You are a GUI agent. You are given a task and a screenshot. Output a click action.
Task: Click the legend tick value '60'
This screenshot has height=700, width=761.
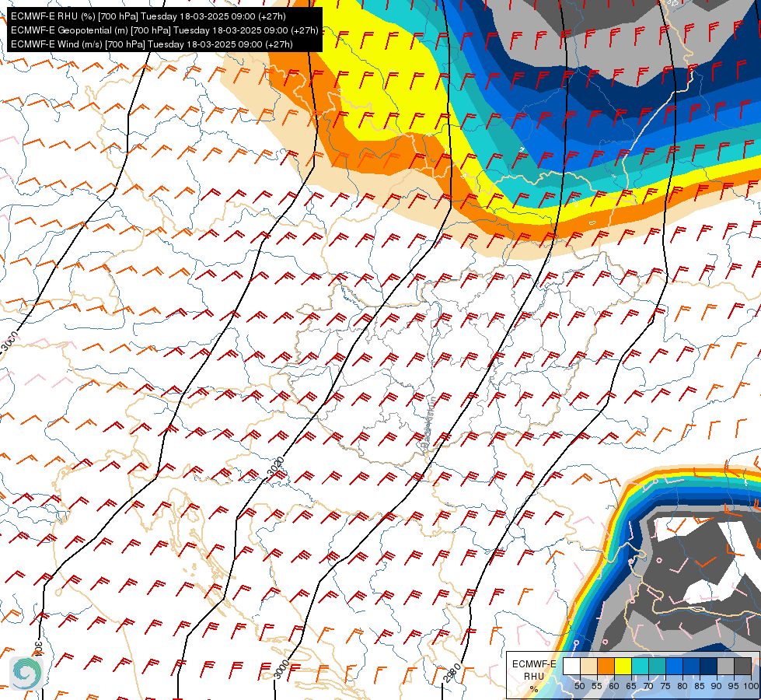point(614,686)
